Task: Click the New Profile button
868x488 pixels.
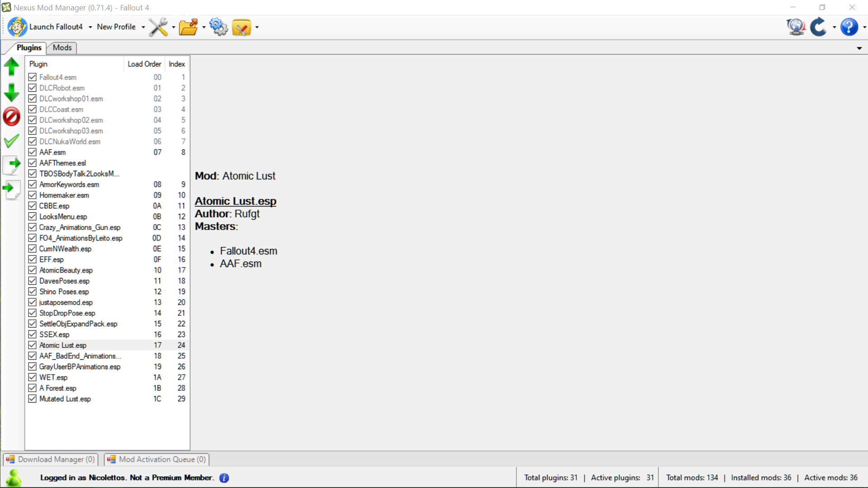Action: coord(116,27)
